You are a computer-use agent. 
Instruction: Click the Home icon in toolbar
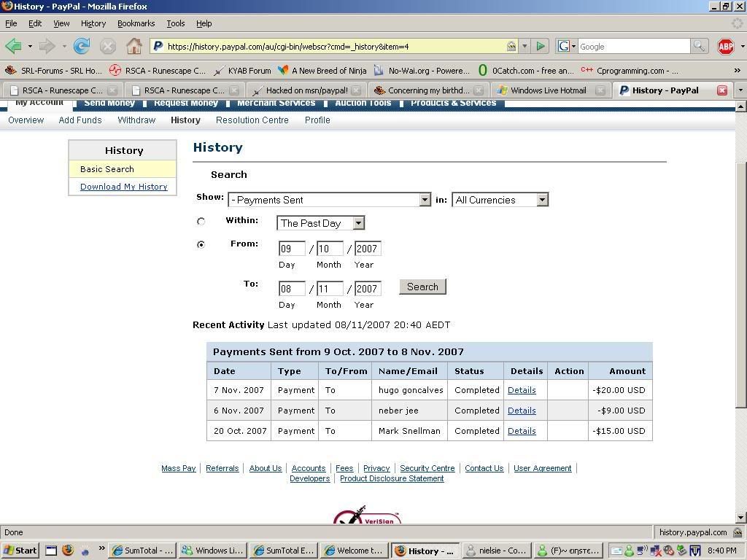pyautogui.click(x=133, y=47)
